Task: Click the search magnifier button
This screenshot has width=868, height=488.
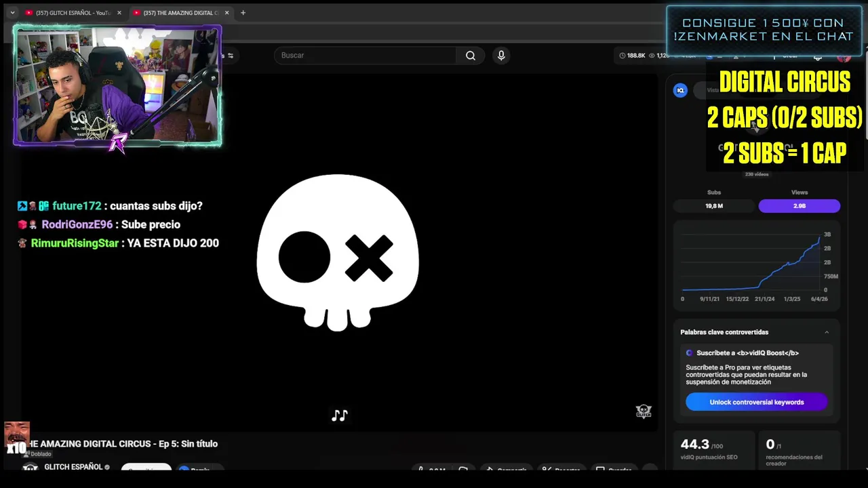Action: point(470,56)
